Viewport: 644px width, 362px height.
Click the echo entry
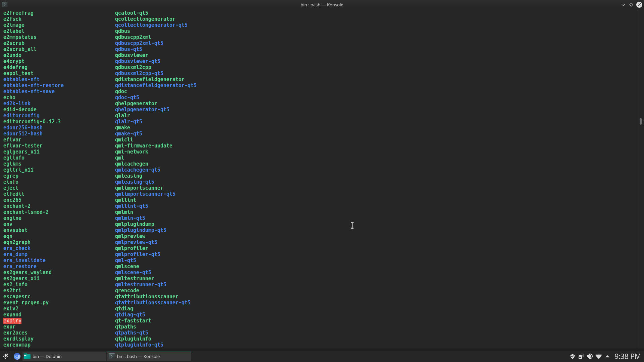pyautogui.click(x=9, y=98)
